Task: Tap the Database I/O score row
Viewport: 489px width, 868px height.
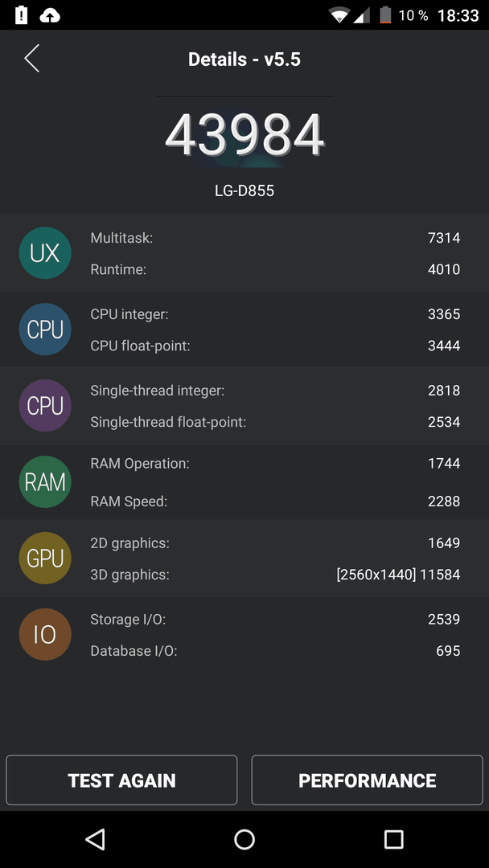Action: (275, 651)
